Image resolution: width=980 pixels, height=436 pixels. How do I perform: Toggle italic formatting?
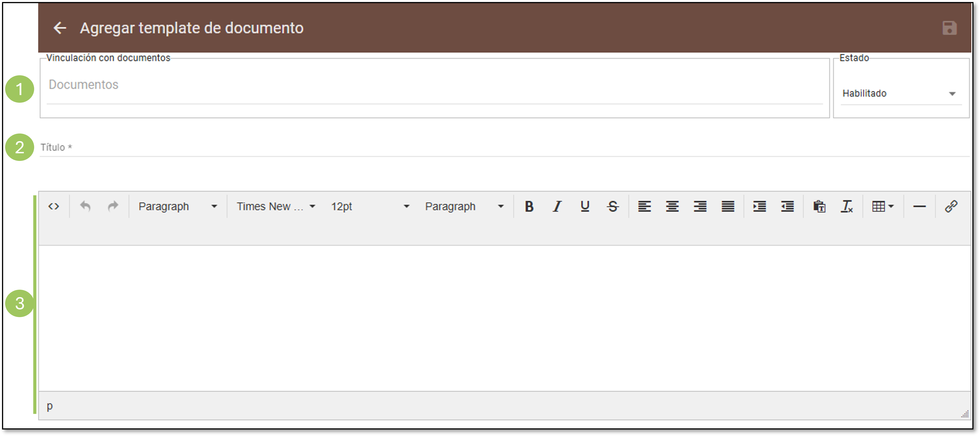pos(556,207)
